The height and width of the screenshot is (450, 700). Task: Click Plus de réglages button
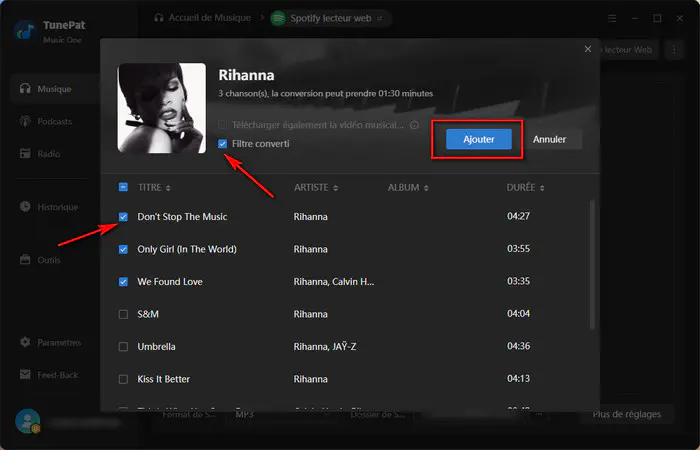point(627,414)
